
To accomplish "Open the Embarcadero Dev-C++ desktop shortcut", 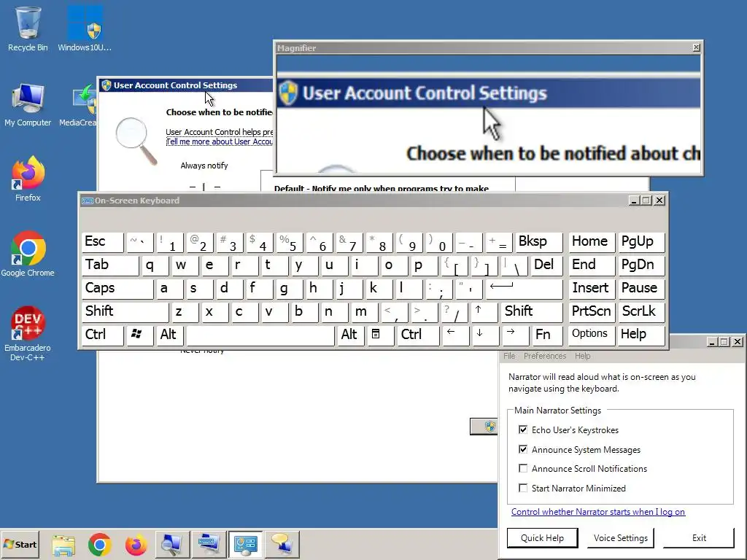I will click(28, 333).
